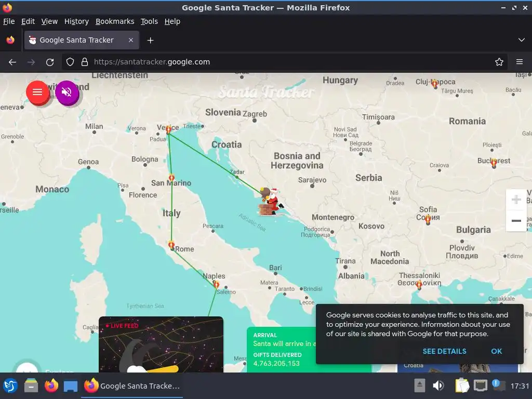Click the Bari city label
532x399 pixels.
[x=275, y=268]
